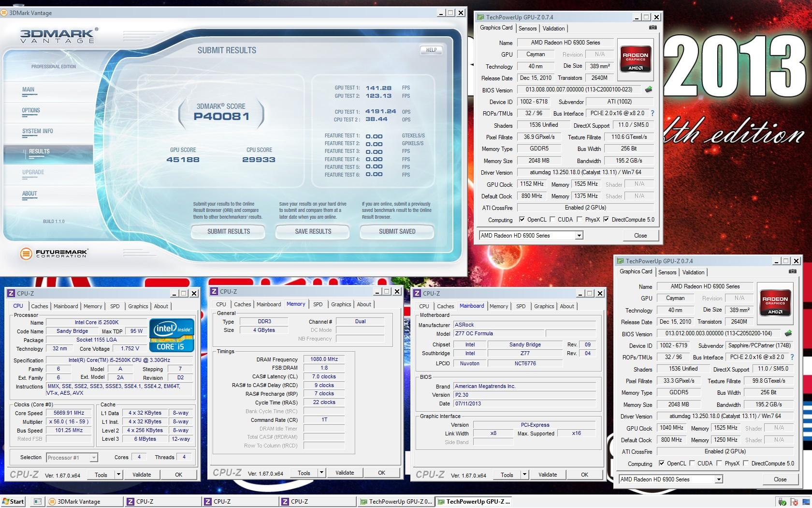Click the DRAM Frequency 1080.0 MHz field

click(x=324, y=359)
